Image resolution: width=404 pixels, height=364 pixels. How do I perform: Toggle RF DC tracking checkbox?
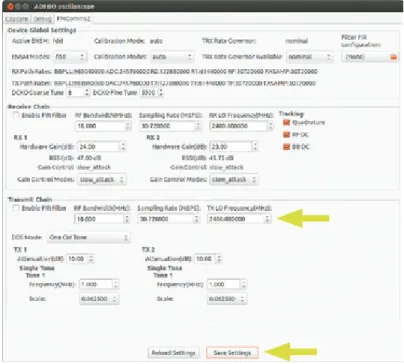(286, 135)
